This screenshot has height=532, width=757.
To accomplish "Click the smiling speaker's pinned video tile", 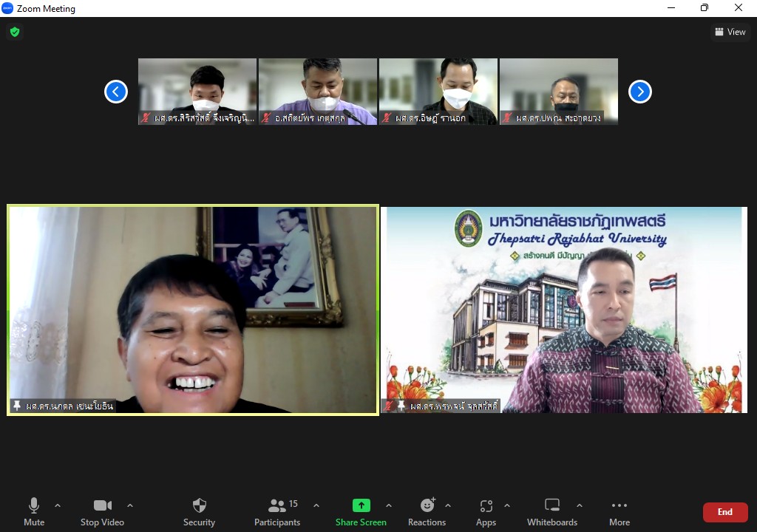I will [x=193, y=310].
